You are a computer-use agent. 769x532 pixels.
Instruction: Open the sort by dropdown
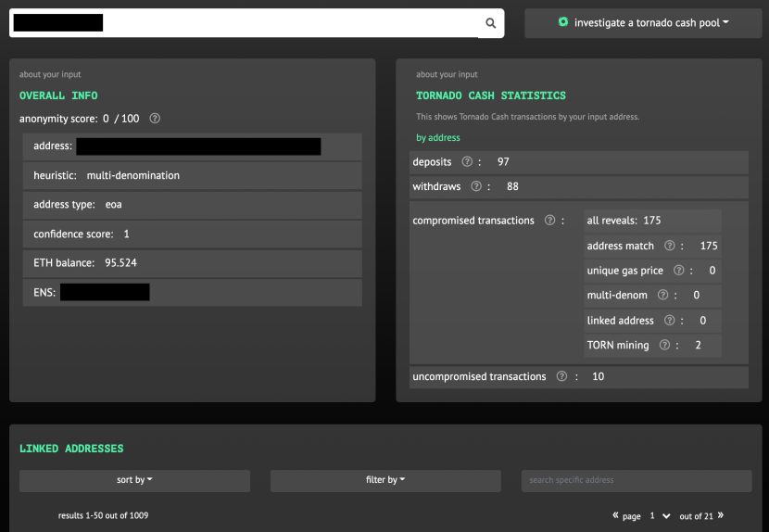coord(134,480)
